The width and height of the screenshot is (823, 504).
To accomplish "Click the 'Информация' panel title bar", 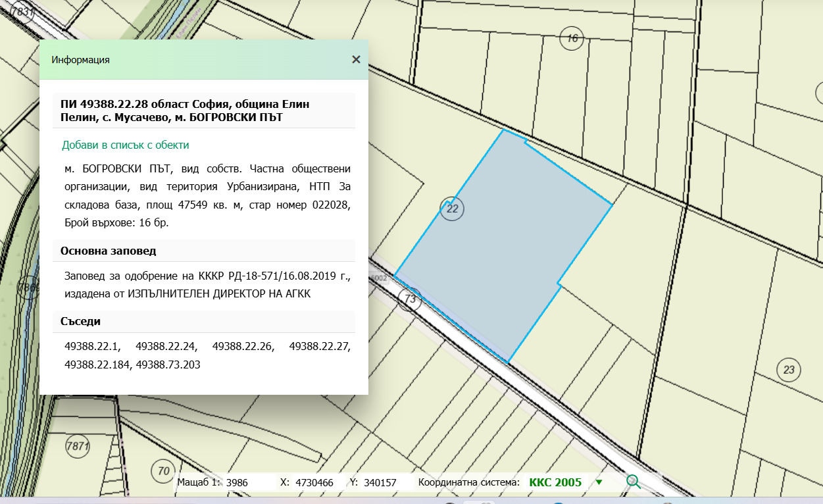I will (197, 59).
